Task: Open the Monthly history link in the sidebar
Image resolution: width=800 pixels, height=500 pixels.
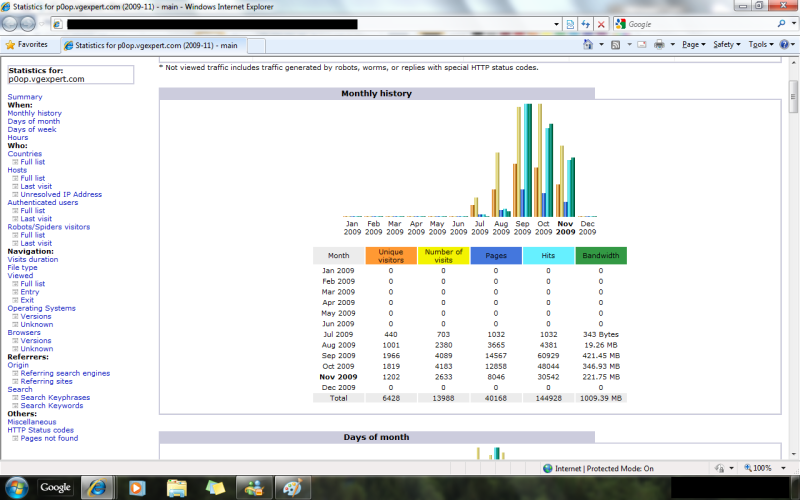Action: (x=34, y=113)
